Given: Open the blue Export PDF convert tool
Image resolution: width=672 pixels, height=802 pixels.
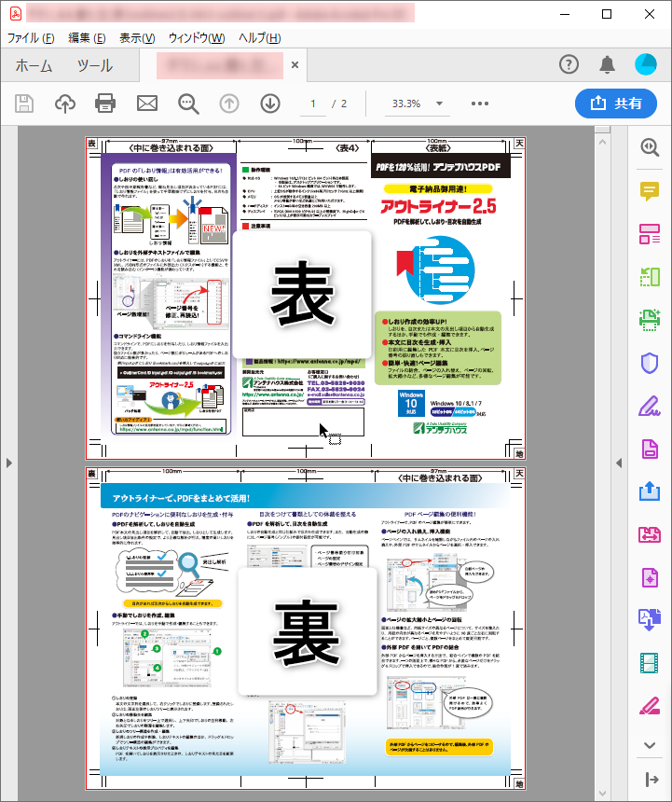Looking at the screenshot, I should [x=650, y=620].
